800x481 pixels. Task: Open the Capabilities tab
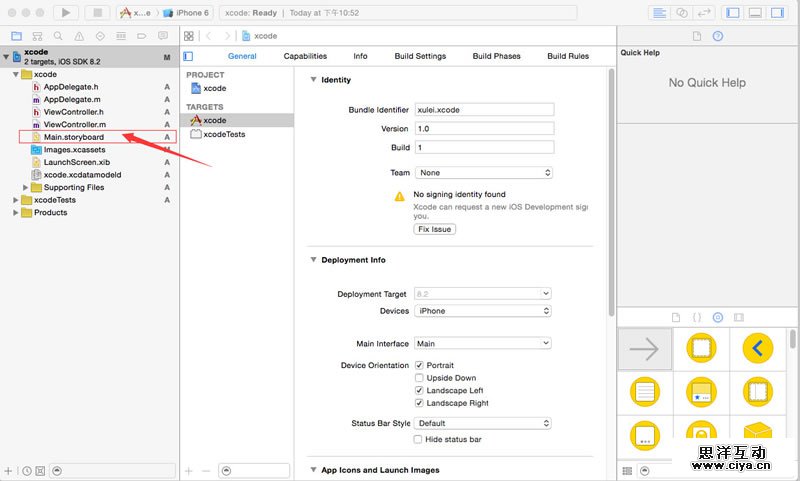305,56
